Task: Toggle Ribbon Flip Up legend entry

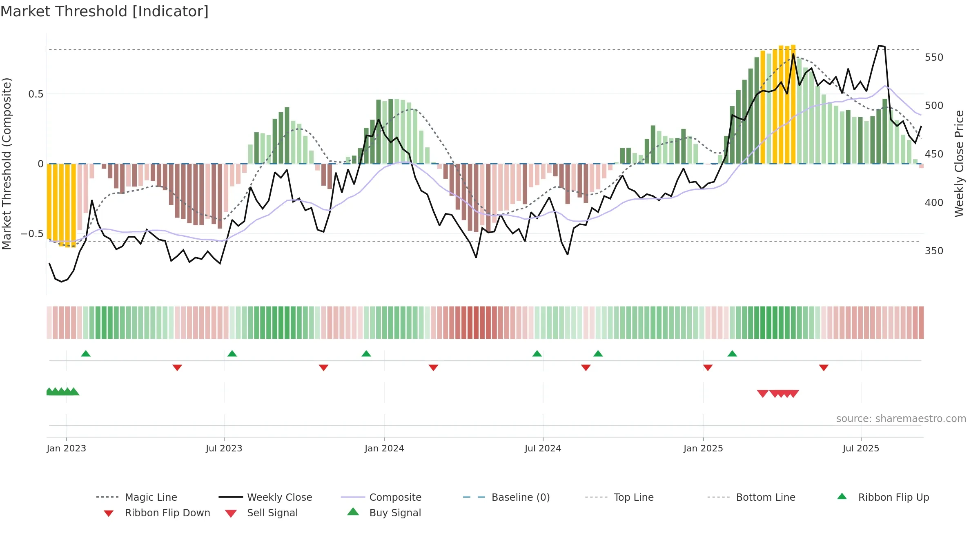Action: tap(883, 497)
